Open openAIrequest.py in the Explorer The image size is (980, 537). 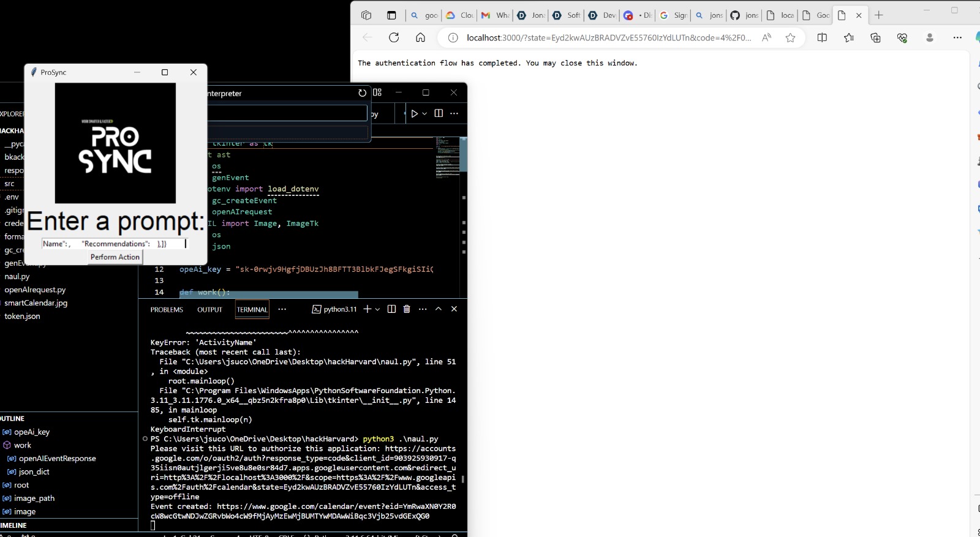[35, 290]
